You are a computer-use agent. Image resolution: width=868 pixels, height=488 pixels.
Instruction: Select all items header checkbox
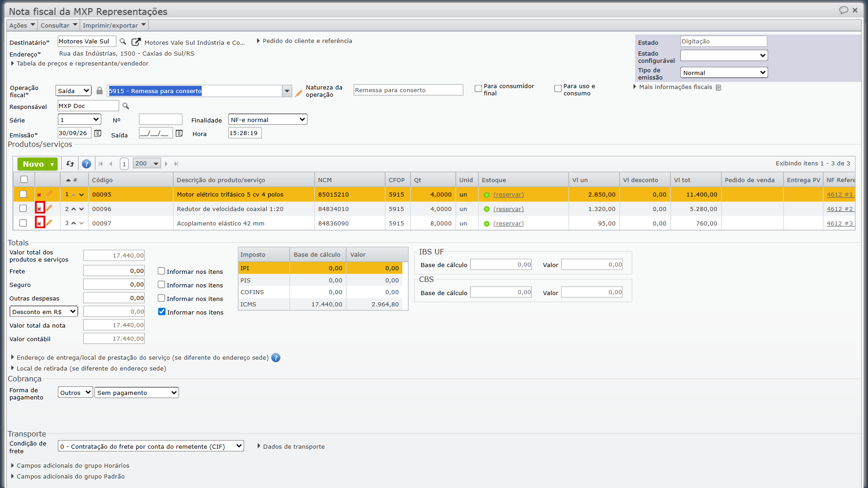pos(24,179)
